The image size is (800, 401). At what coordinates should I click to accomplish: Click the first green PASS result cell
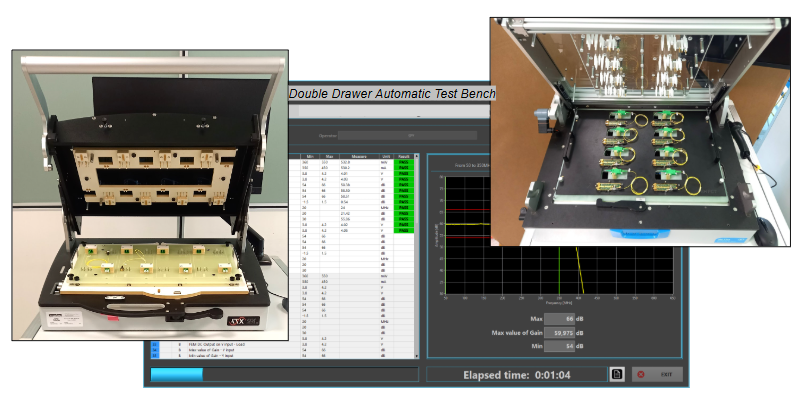(x=403, y=164)
